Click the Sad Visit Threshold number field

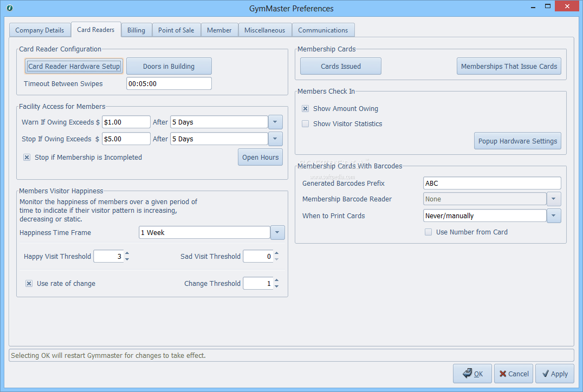pyautogui.click(x=258, y=257)
